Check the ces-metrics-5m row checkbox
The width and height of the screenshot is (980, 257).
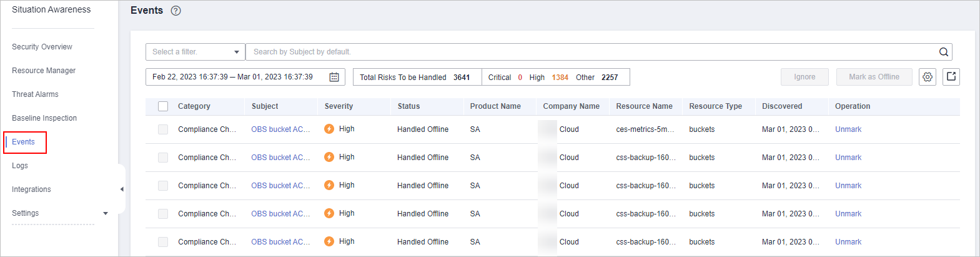163,129
